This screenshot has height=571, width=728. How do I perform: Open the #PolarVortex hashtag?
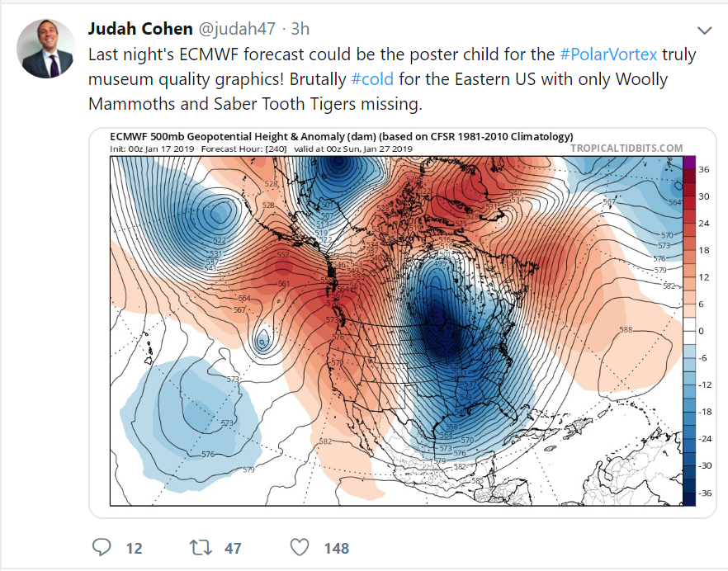(x=608, y=54)
